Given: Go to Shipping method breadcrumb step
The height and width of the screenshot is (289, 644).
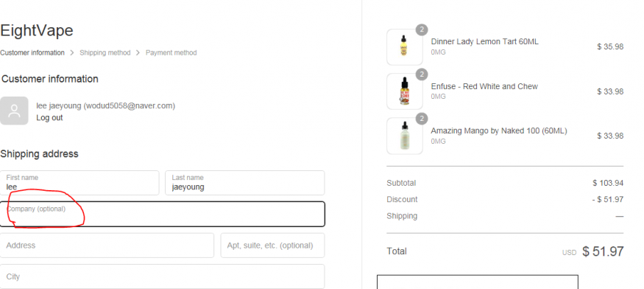Looking at the screenshot, I should [x=105, y=52].
